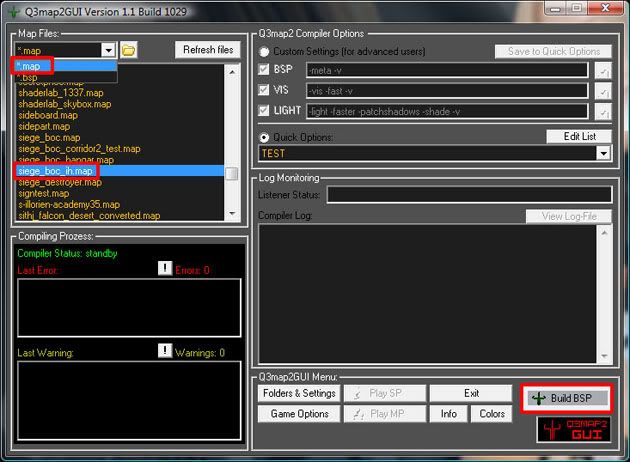The height and width of the screenshot is (462, 630).
Task: Click the compiler log scroll up arrow
Action: click(604, 233)
